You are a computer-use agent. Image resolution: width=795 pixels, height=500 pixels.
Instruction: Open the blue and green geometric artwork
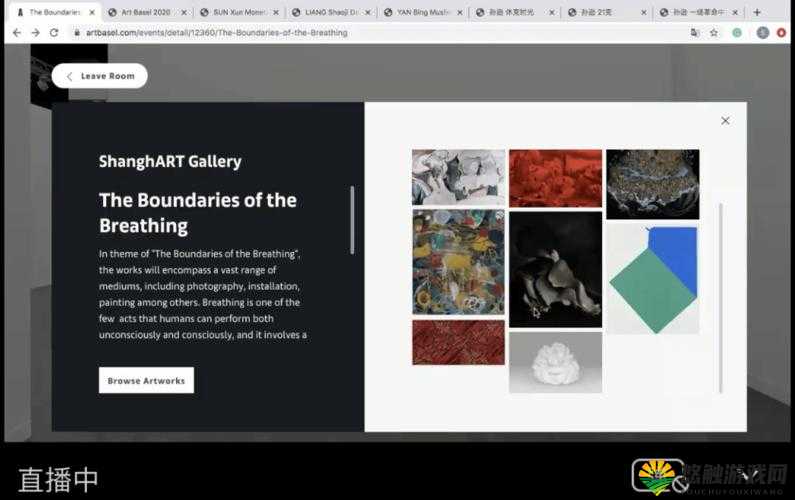click(x=653, y=278)
